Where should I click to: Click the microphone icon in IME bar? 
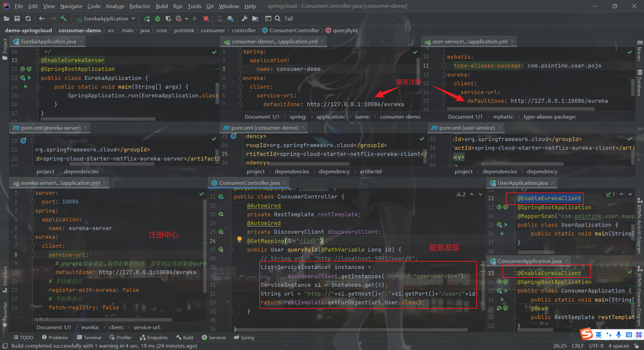[619, 335]
